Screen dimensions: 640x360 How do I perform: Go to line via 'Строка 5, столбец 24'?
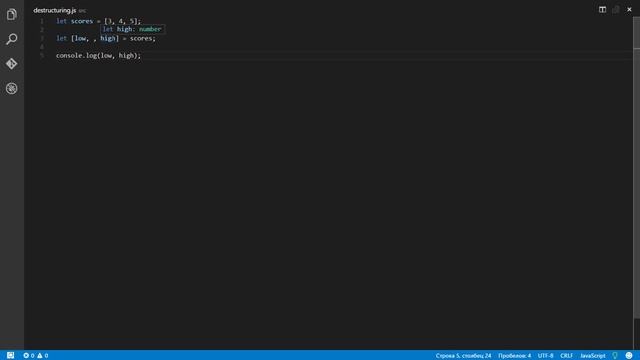click(x=463, y=356)
